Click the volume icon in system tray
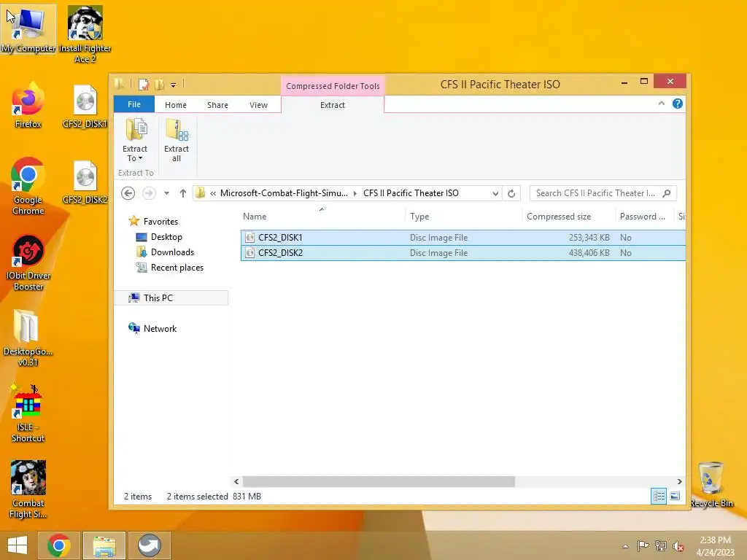 678,546
